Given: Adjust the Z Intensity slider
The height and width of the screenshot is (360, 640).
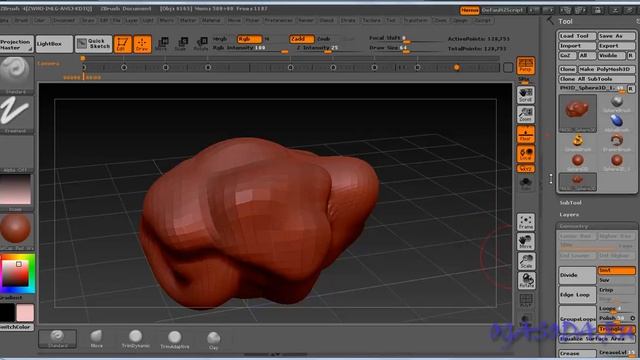Looking at the screenshot, I should click(x=329, y=48).
